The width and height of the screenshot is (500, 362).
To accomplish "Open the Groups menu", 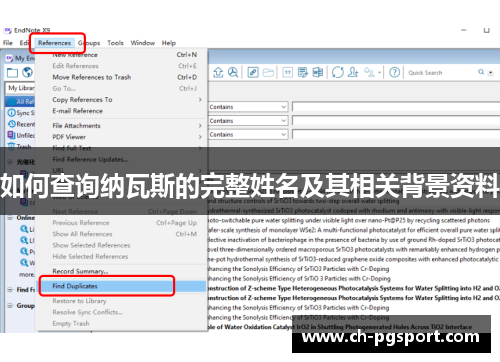I will (x=89, y=43).
